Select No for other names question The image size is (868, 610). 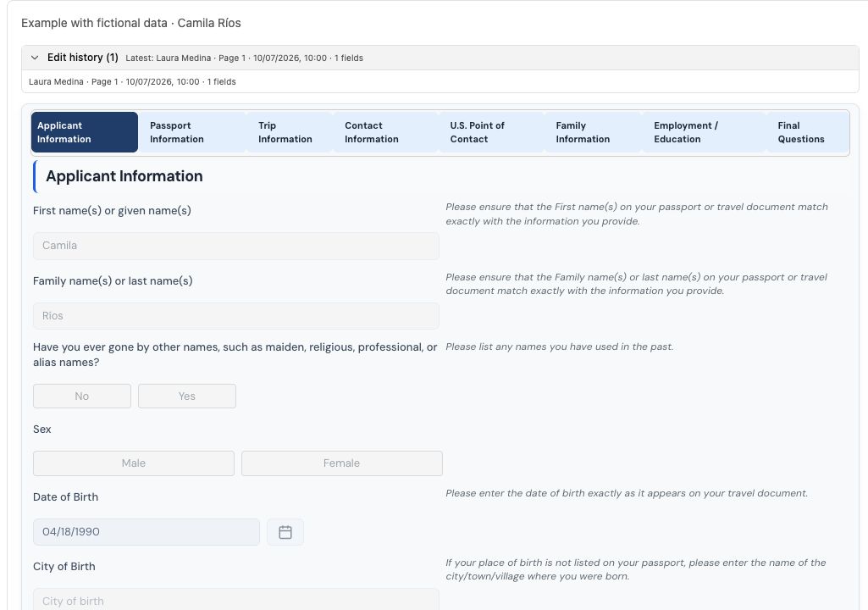(82, 396)
